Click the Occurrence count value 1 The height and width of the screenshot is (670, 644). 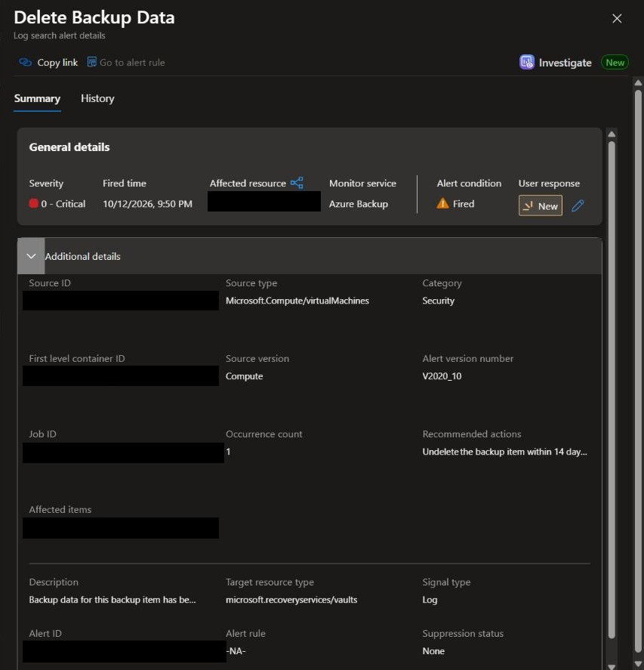click(228, 452)
